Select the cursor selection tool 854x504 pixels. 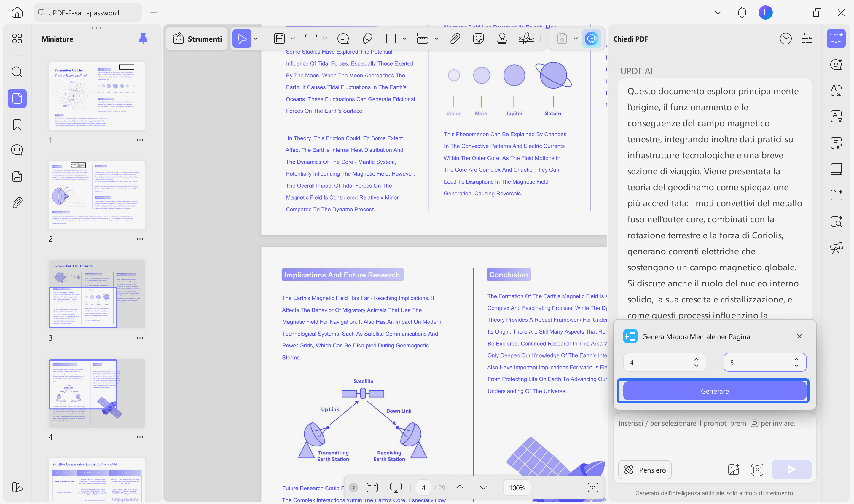point(242,39)
